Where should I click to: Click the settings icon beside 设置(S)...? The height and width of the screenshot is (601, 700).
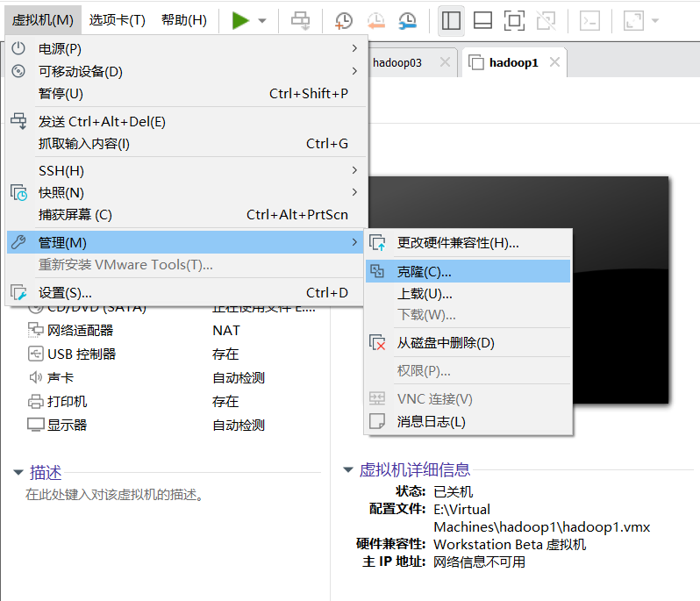[x=18, y=292]
